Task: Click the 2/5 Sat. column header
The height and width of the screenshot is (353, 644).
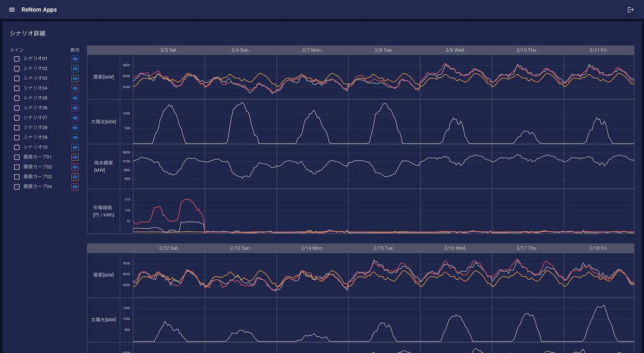Action: point(169,50)
